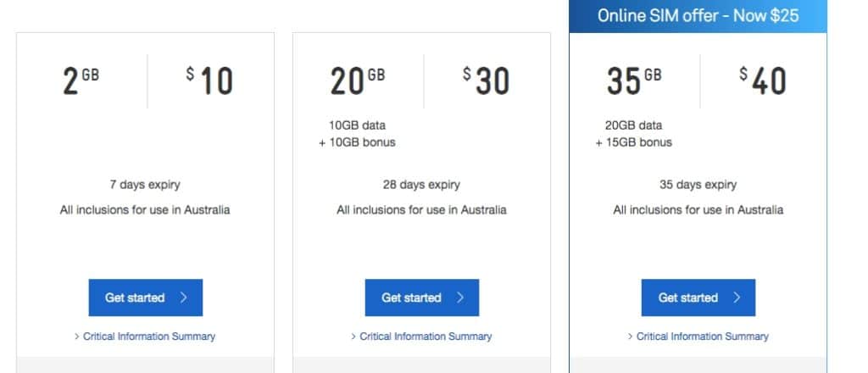View the Critical Information Summary for the $30 plan
Viewport: 868px width, 373px height.
pyautogui.click(x=426, y=337)
